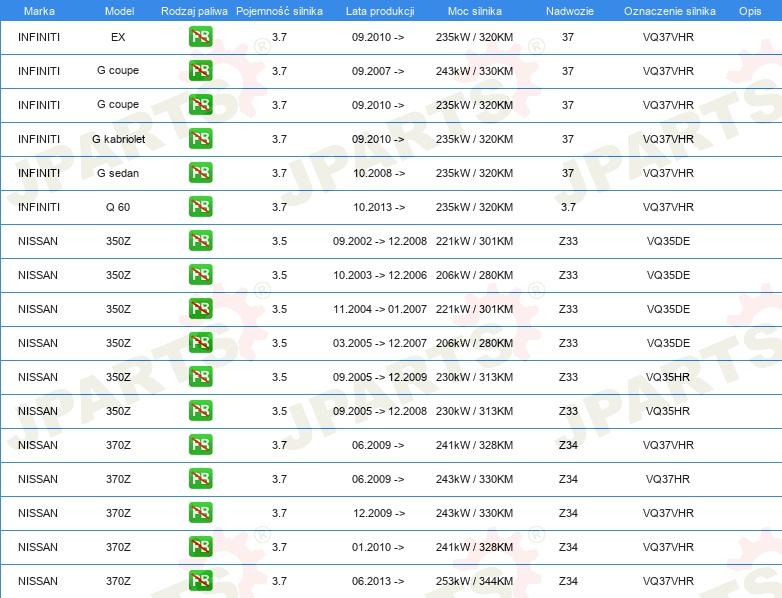Click the fuel icon in INFINITI EX row
Viewport: 782px width, 598px height.
(200, 37)
